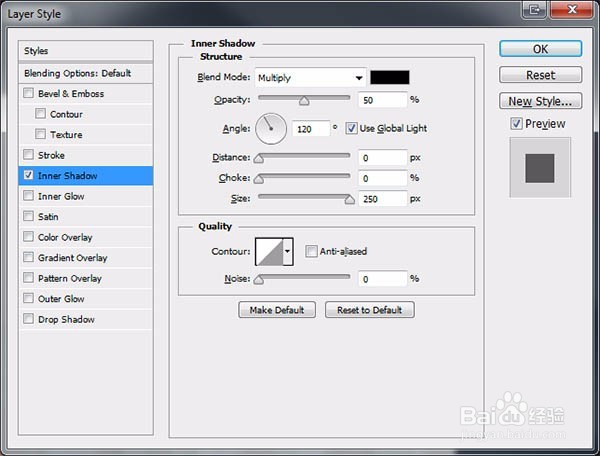The width and height of the screenshot is (600, 456).
Task: Click the Choke slider handle
Action: (259, 179)
